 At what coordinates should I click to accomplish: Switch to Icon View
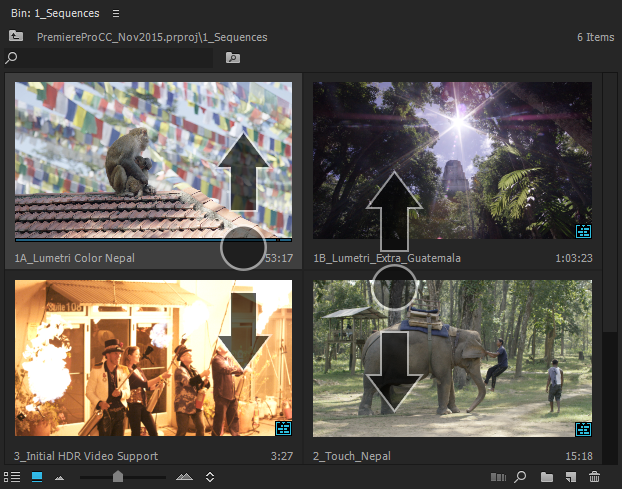37,477
